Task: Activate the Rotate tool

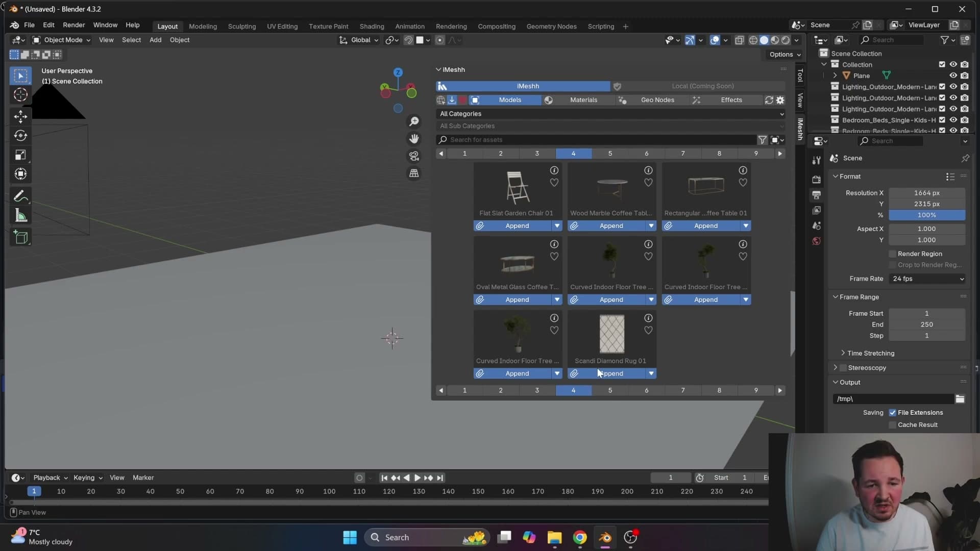Action: pyautogui.click(x=20, y=136)
